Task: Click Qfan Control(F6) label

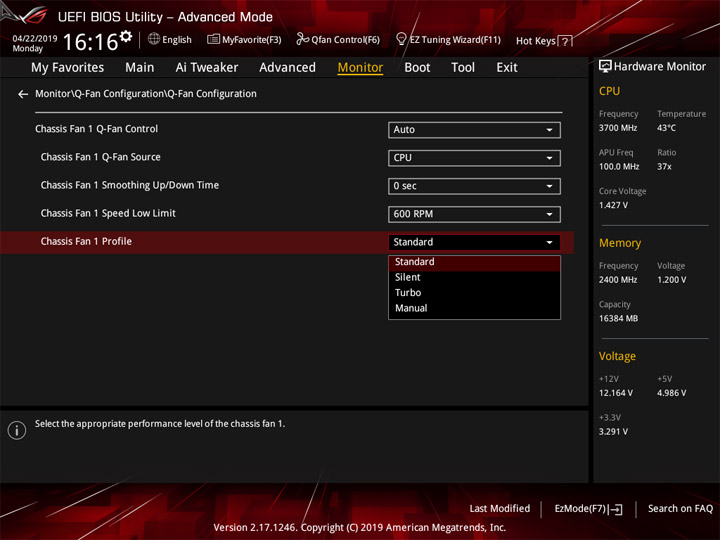Action: pyautogui.click(x=345, y=40)
